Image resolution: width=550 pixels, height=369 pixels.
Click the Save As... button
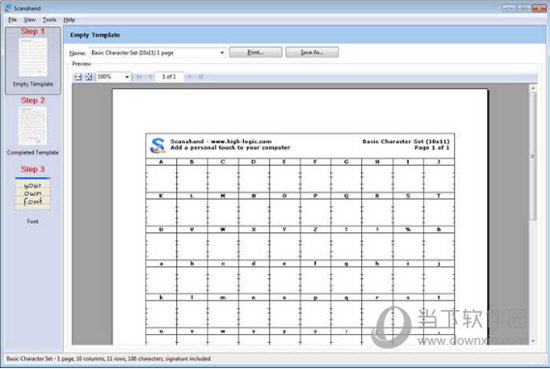click(312, 52)
